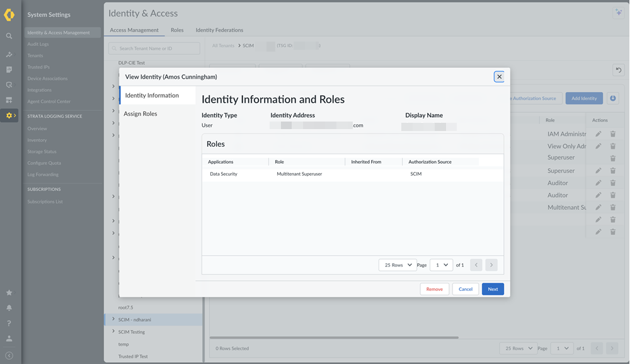Click the undo refresh icon at top right
Image resolution: width=630 pixels, height=364 pixels.
click(618, 71)
